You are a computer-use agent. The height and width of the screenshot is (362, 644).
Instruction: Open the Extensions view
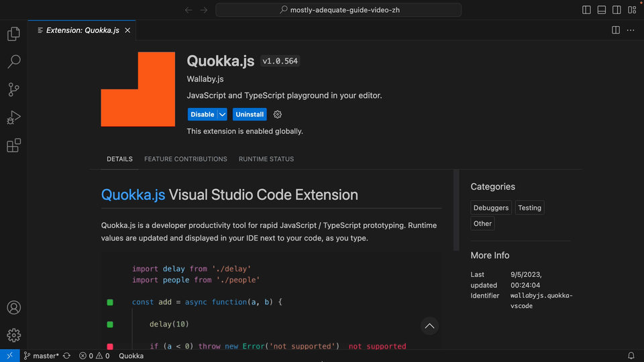tap(13, 145)
